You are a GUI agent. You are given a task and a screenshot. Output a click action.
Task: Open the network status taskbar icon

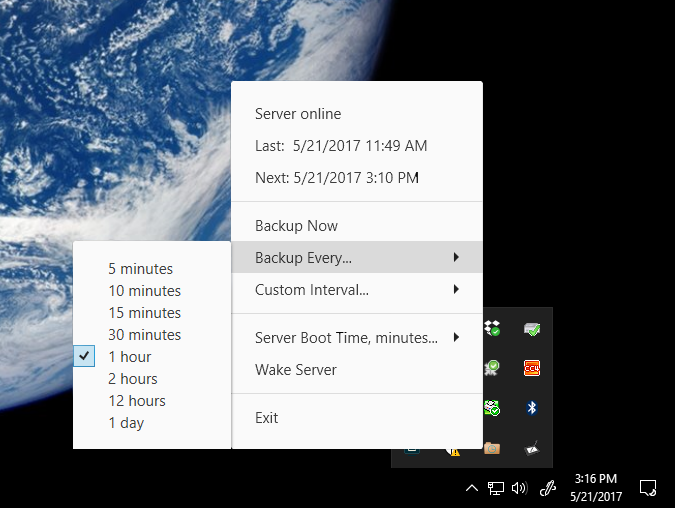click(x=495, y=489)
